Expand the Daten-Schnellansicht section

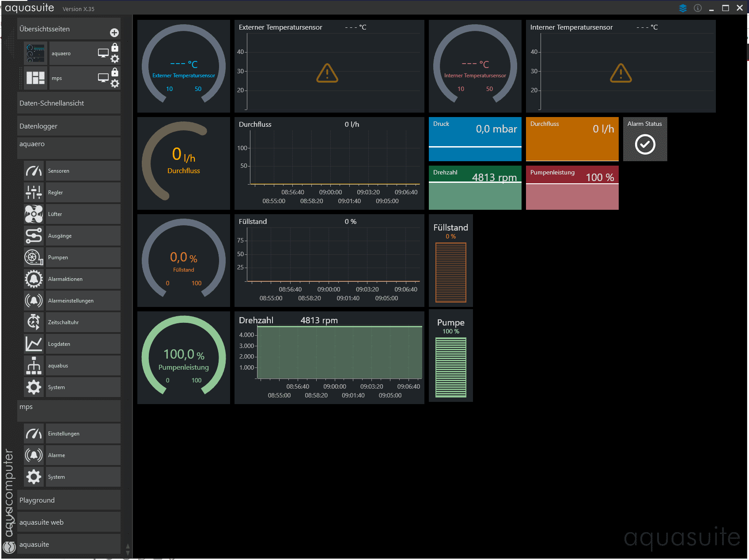[69, 103]
